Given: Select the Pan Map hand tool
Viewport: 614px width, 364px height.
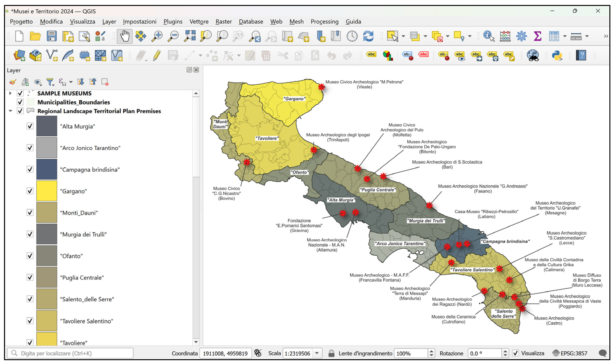Looking at the screenshot, I should 124,36.
